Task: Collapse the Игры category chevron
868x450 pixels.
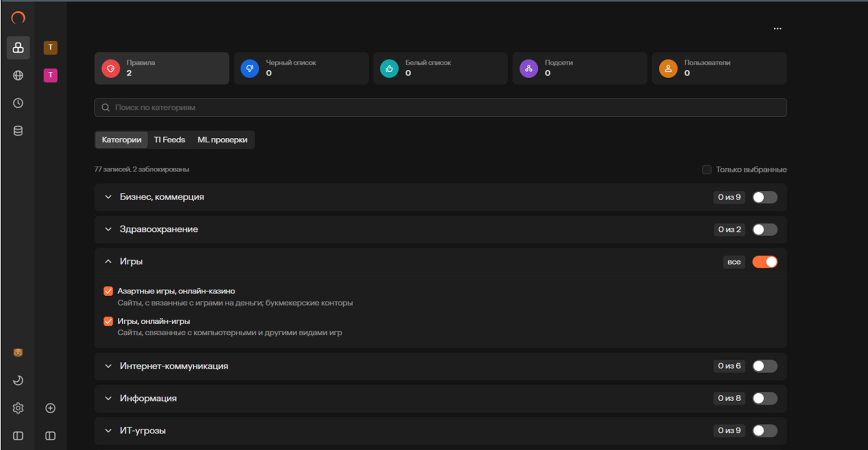Action: 108,262
